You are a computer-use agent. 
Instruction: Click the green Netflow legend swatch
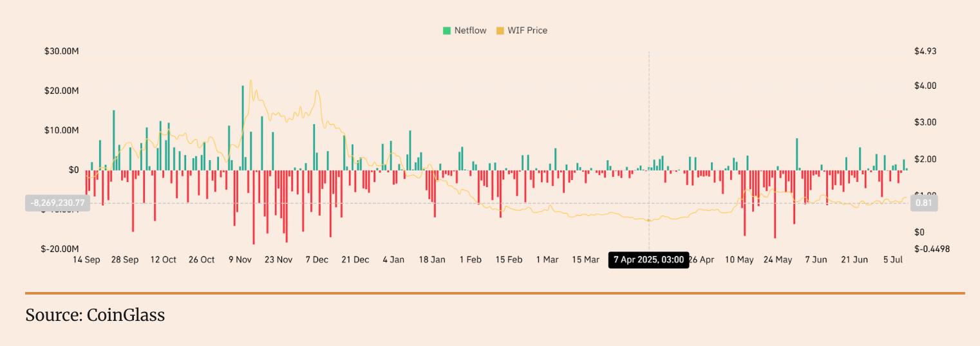click(x=446, y=30)
